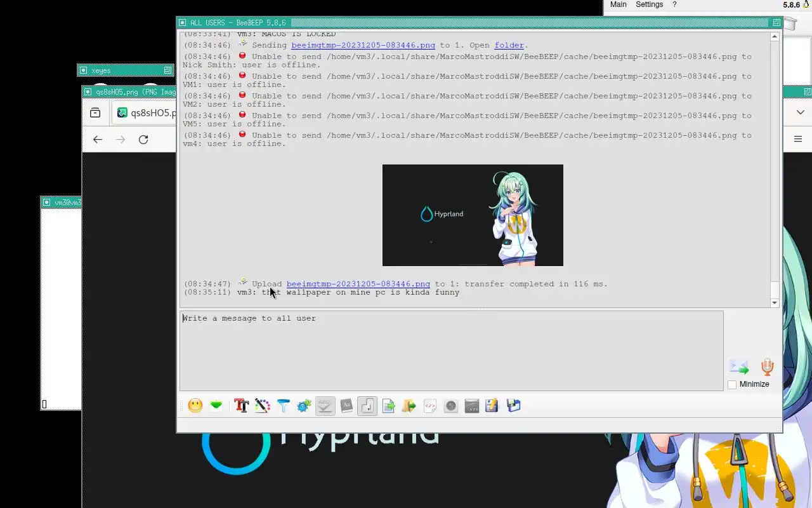This screenshot has height=508, width=812.
Task: Save chat with the blue floppy disk icon
Action: tap(513, 406)
